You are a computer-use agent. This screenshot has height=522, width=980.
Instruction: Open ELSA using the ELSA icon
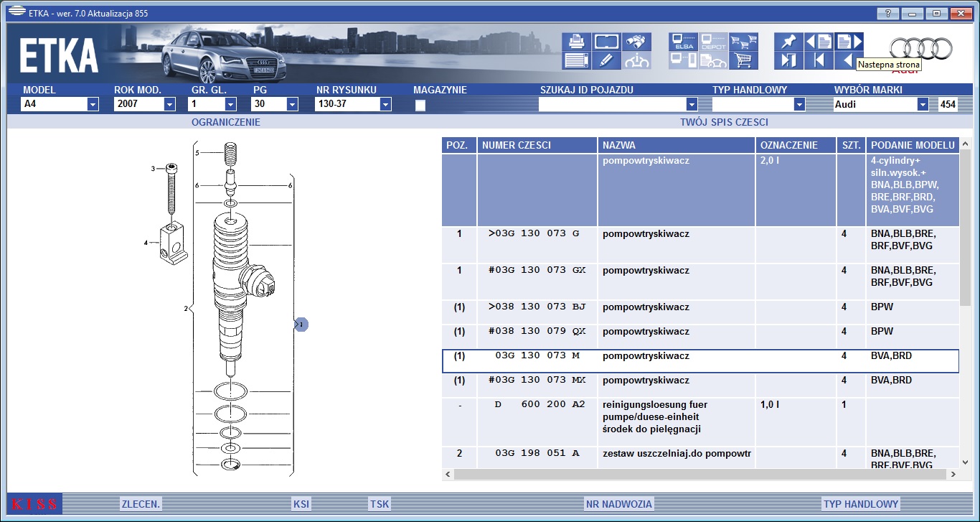click(683, 42)
